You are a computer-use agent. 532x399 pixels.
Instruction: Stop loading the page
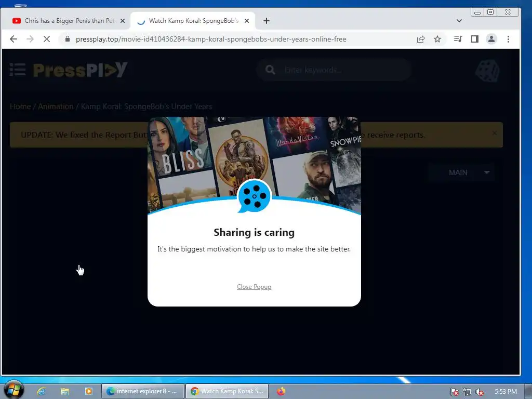coord(47,39)
